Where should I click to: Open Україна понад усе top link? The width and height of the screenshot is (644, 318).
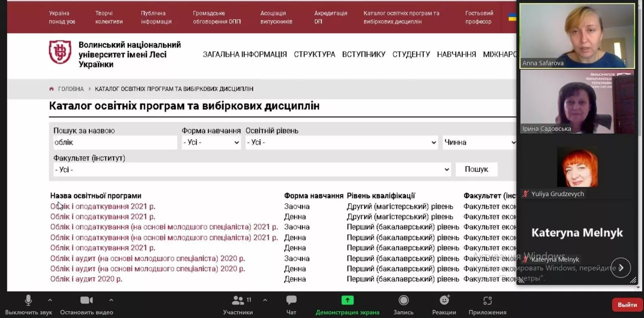pos(62,17)
